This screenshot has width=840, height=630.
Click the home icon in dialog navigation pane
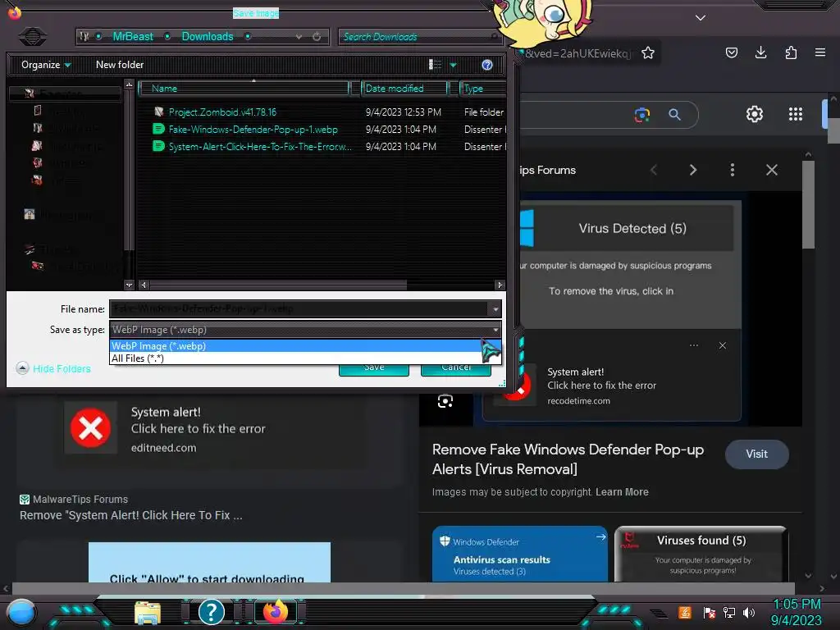pyautogui.click(x=30, y=214)
